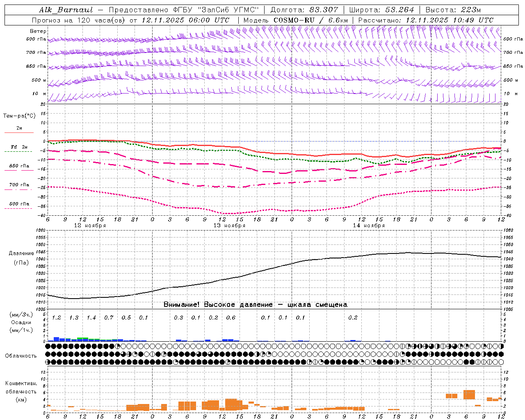Click the 0.6 precipitation amount value
Screen dimensions: 525x420
pyautogui.click(x=231, y=318)
